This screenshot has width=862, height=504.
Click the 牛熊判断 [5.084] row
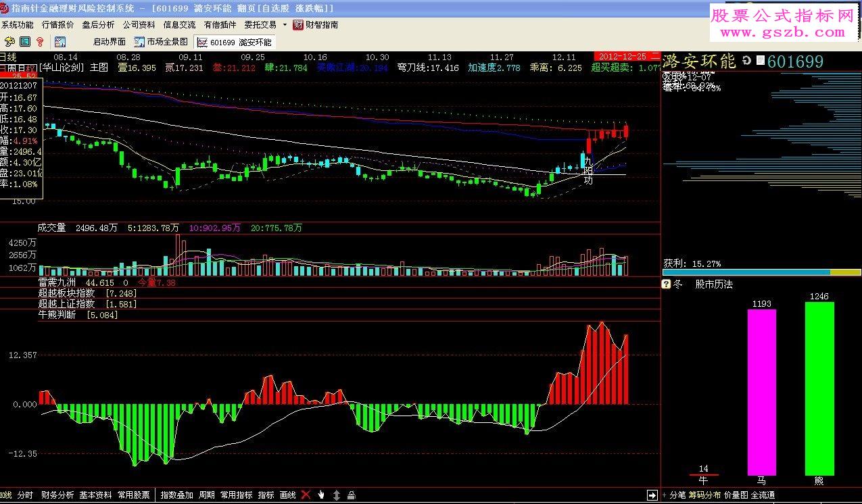pos(78,315)
